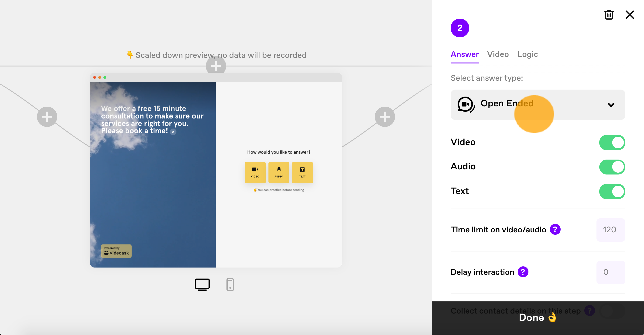This screenshot has width=644, height=335.
Task: Disable the Video answer toggle
Action: (x=612, y=143)
